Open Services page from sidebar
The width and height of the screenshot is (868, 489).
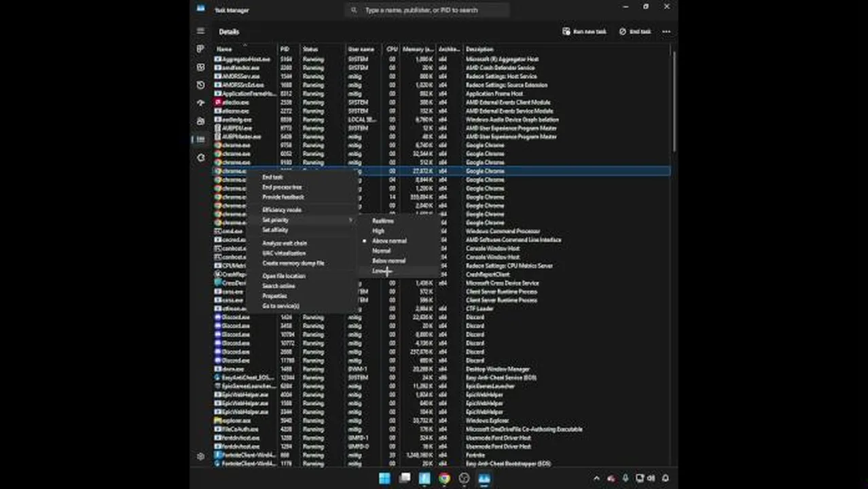point(200,158)
